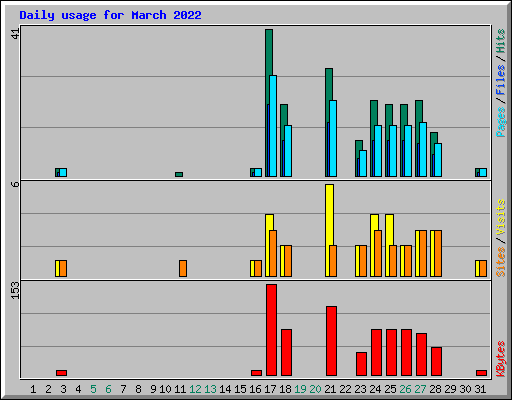Click day "4" on the x-axis
This screenshot has width=512, height=400.
pyautogui.click(x=78, y=389)
